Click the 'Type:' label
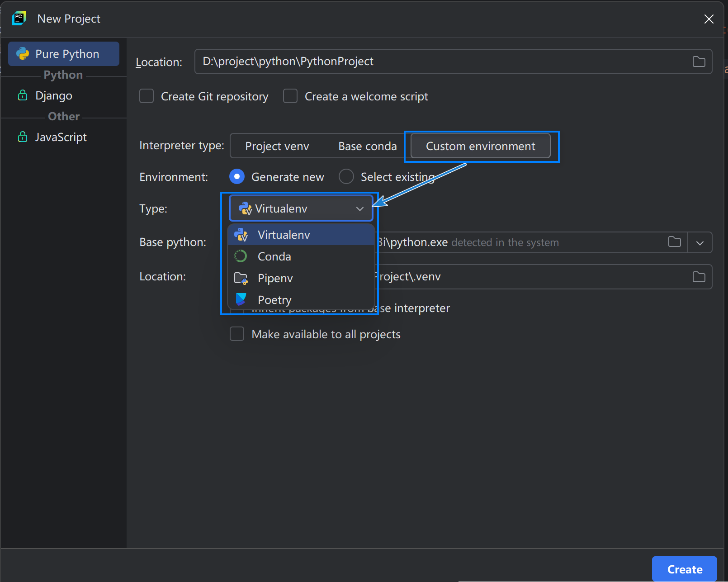The width and height of the screenshot is (728, 582). (153, 208)
